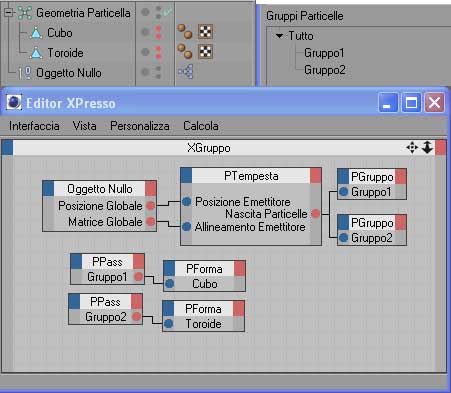The height and width of the screenshot is (393, 451).
Task: Click PTempesta node red outputs corner
Action: point(316,176)
